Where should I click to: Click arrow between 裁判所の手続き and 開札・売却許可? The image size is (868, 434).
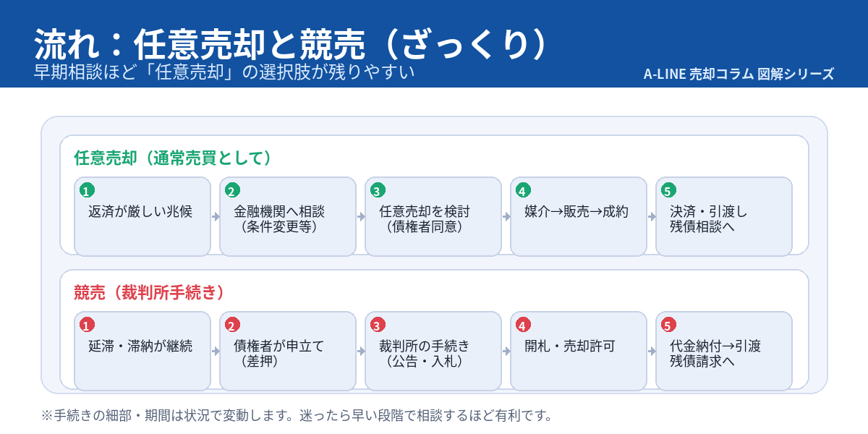[506, 351]
